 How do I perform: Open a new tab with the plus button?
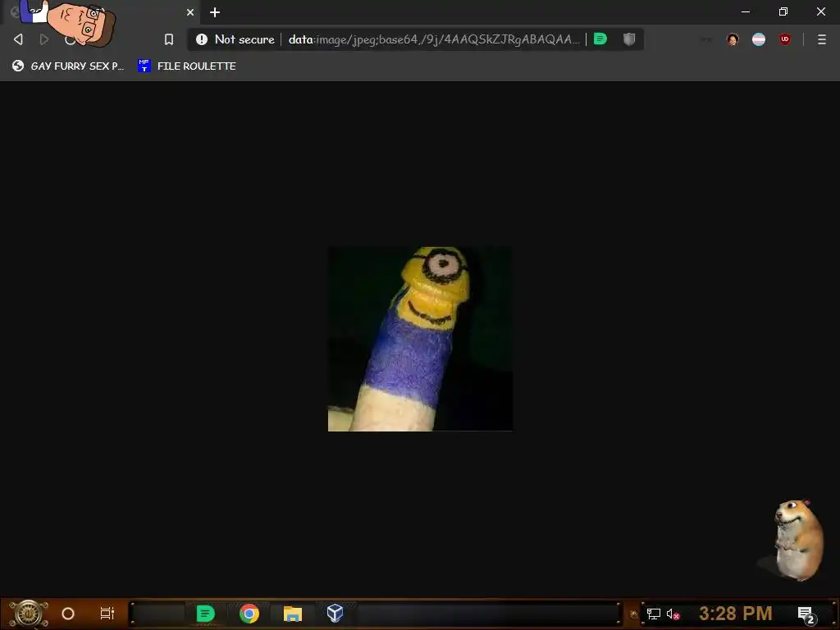(215, 12)
